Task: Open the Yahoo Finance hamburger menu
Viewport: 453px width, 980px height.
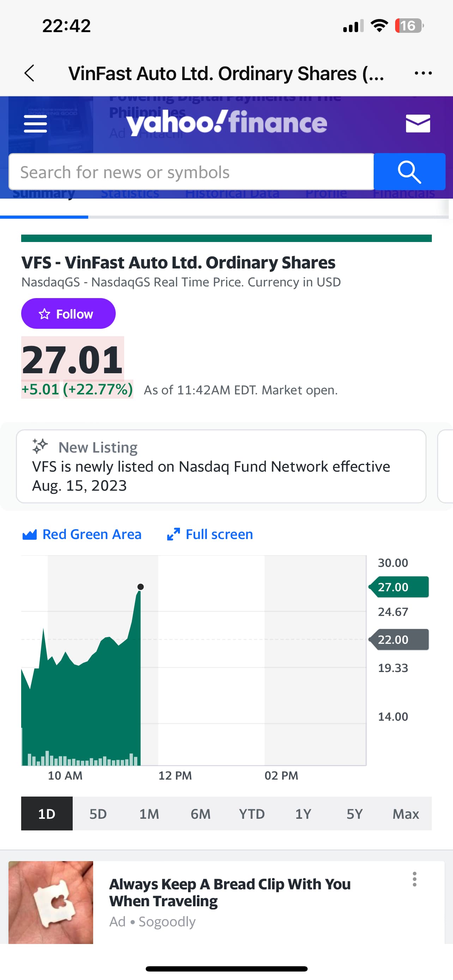Action: coord(35,123)
